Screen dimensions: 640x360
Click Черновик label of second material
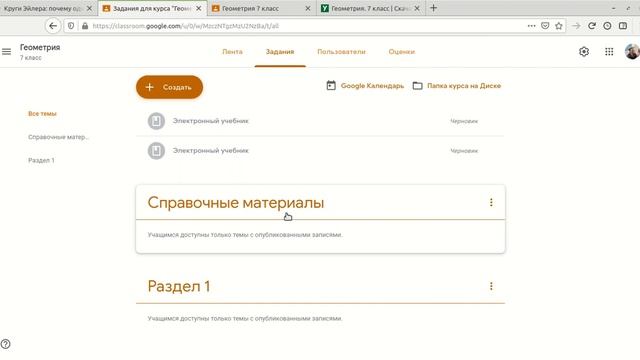coord(464,151)
